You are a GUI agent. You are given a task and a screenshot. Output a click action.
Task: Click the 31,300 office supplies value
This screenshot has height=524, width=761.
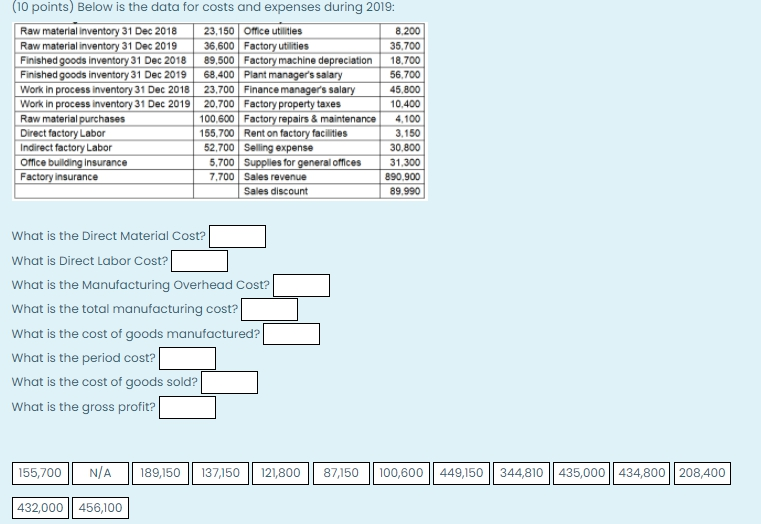tap(405, 162)
